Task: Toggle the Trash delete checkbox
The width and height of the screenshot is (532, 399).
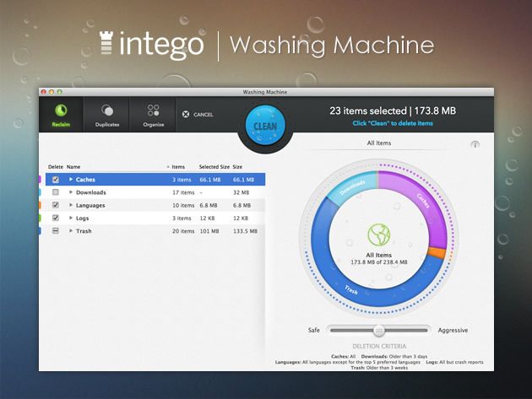Action: coord(56,230)
